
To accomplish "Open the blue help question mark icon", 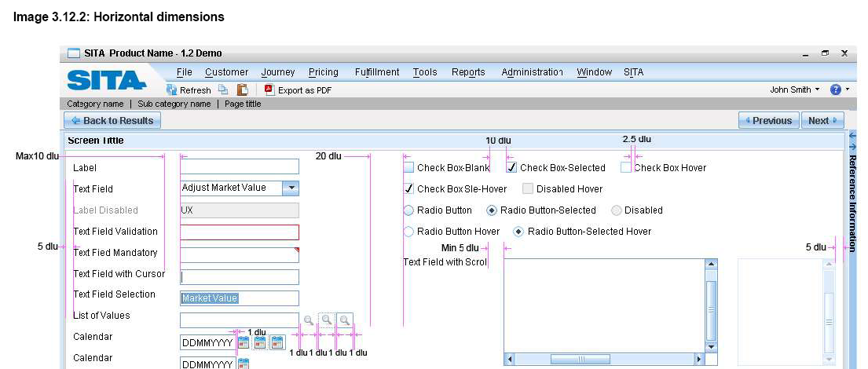I will [x=836, y=90].
